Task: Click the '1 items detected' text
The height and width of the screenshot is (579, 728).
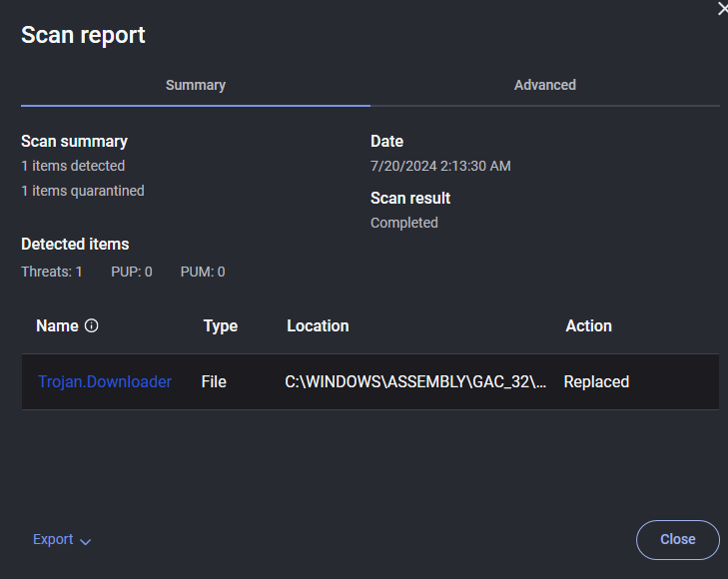Action: click(73, 166)
